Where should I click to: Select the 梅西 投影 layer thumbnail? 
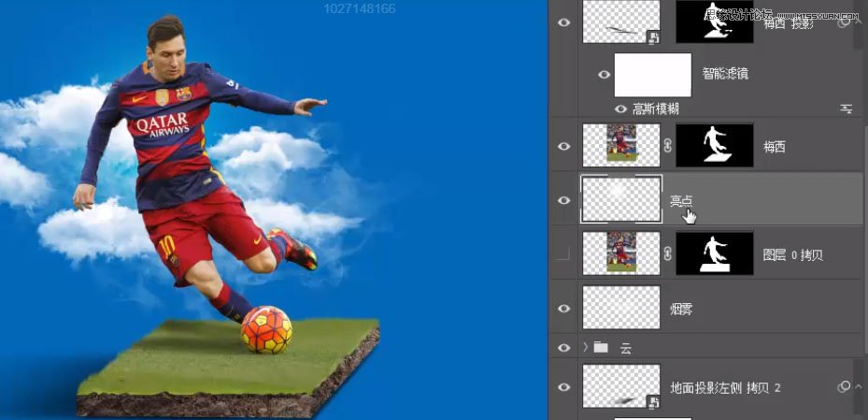(621, 22)
